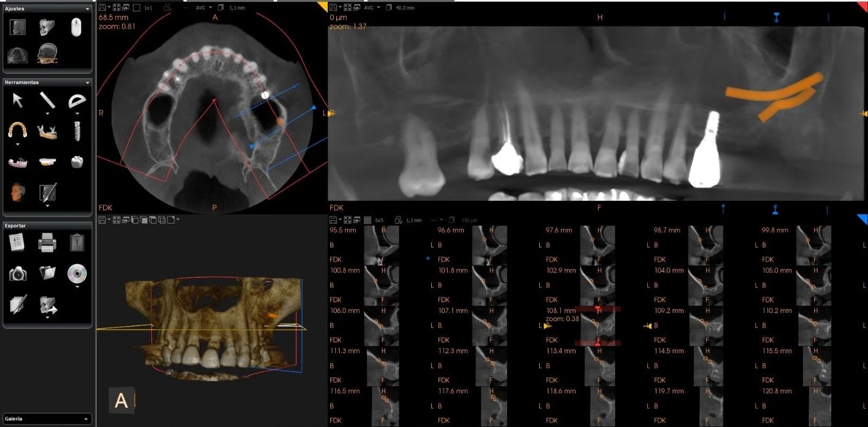Viewport: 868px width, 427px height.
Task: Click the Exportar panel header
Action: (x=47, y=226)
